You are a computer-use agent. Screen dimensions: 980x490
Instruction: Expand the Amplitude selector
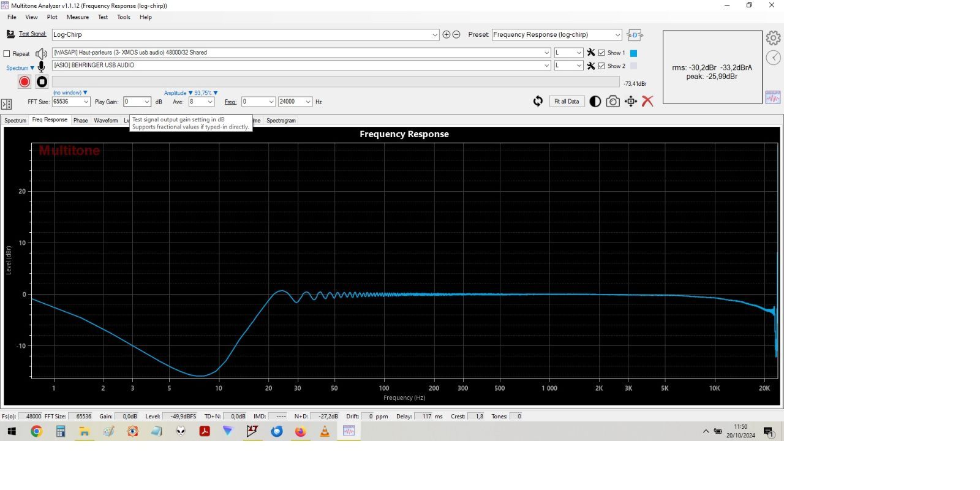click(x=178, y=93)
